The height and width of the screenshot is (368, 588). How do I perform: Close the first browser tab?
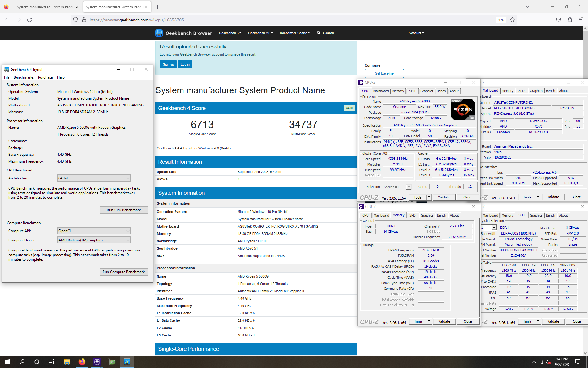[77, 7]
